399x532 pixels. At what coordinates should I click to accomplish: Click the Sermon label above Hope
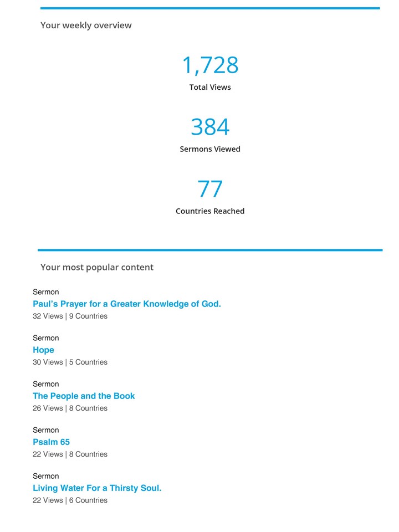(x=46, y=338)
